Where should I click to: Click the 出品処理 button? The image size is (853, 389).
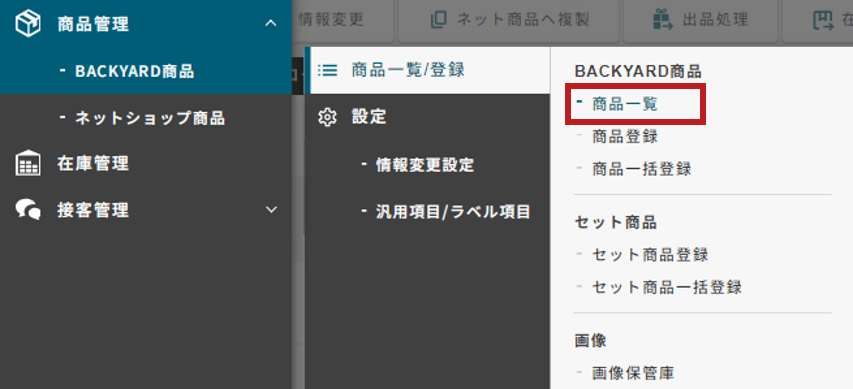tap(701, 21)
